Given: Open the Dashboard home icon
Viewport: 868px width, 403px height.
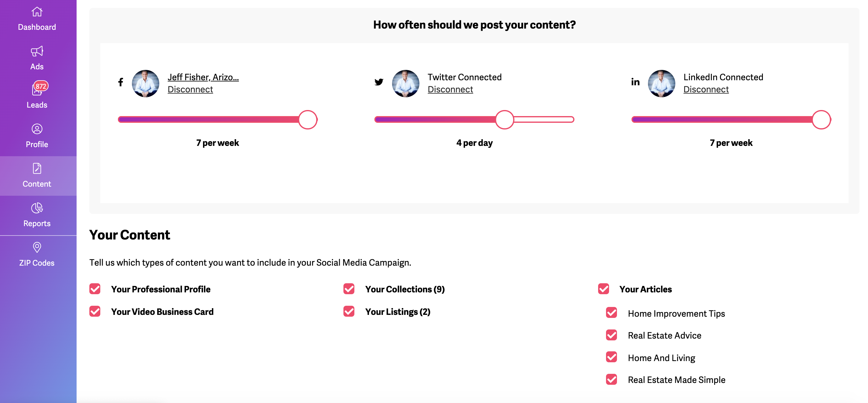Looking at the screenshot, I should coord(37,12).
